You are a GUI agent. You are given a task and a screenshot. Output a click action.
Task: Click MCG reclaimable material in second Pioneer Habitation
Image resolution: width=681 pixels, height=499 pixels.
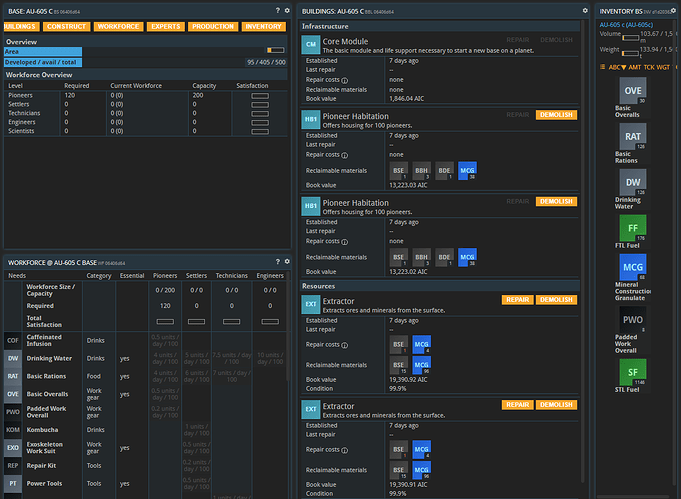click(467, 257)
